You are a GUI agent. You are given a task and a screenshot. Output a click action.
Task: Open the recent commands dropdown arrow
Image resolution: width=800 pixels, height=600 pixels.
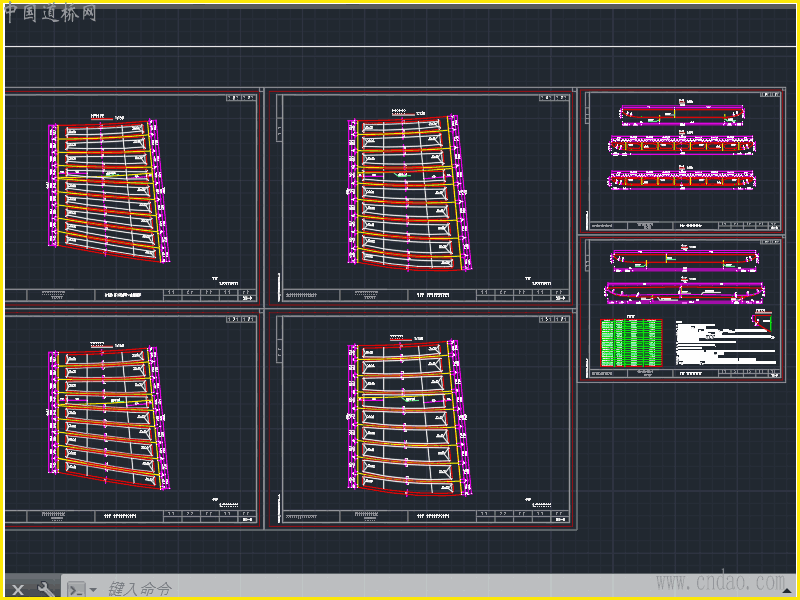click(x=93, y=590)
